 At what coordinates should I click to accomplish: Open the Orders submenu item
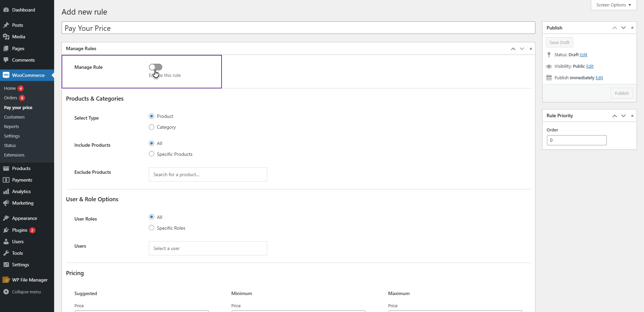coord(10,98)
